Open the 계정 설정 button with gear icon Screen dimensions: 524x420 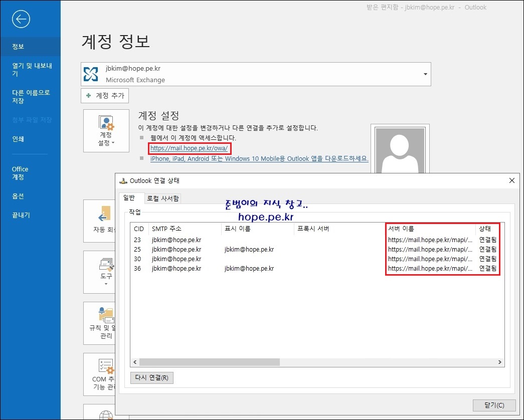(x=106, y=131)
